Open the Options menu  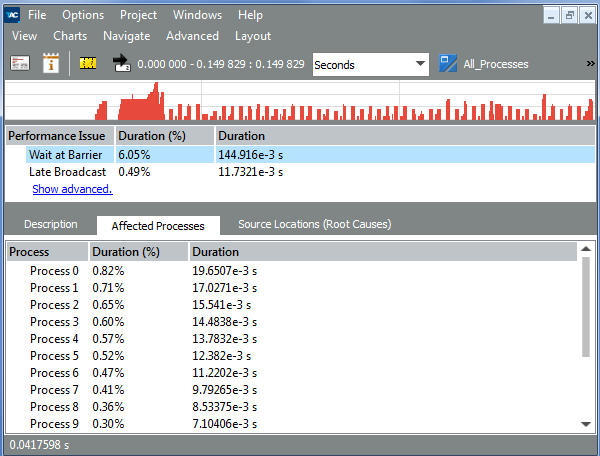point(83,15)
